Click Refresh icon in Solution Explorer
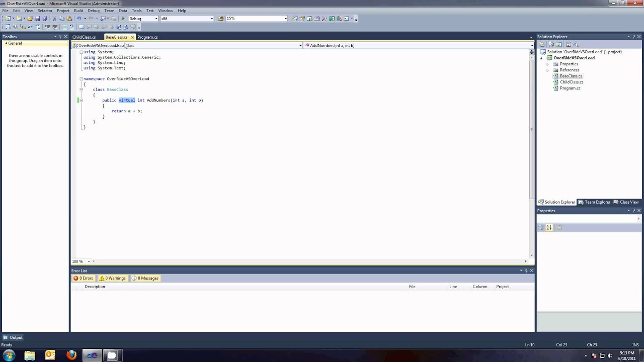 pos(558,44)
